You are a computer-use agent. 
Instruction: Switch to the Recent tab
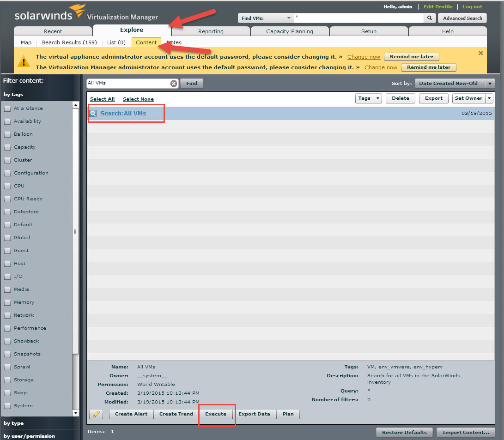pos(53,31)
